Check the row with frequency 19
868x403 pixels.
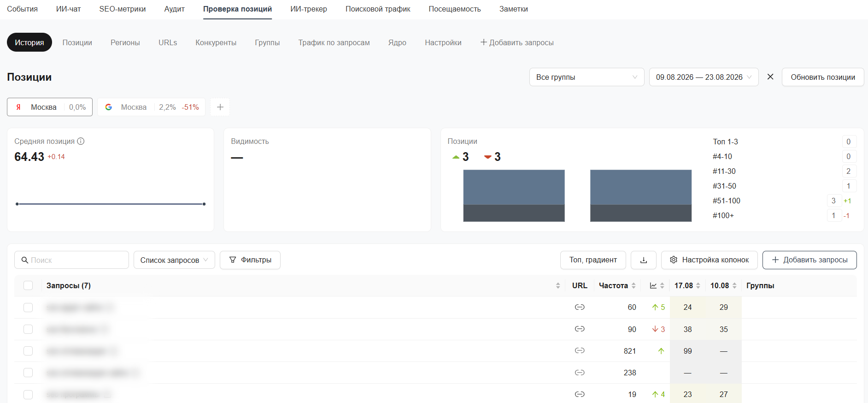pyautogui.click(x=28, y=395)
